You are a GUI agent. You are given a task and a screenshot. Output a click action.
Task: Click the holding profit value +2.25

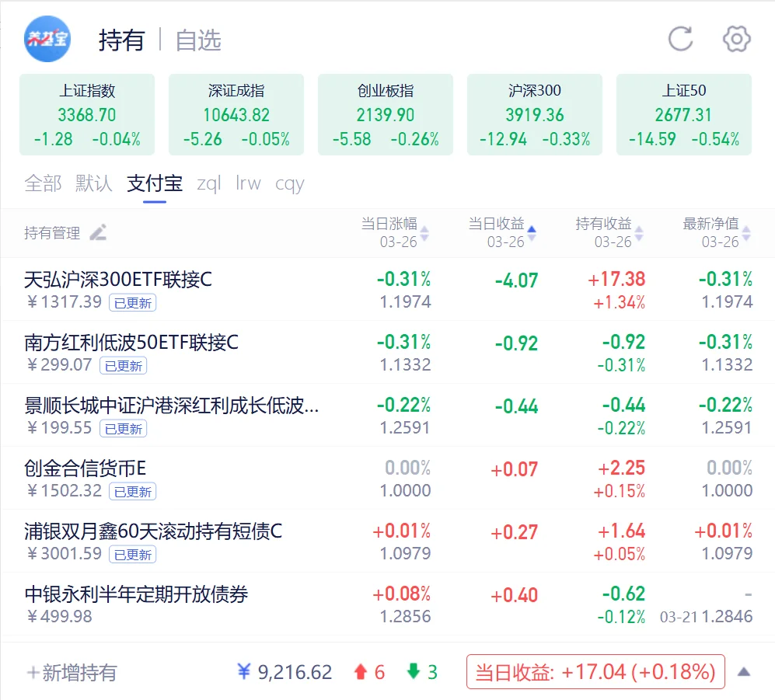(x=621, y=468)
